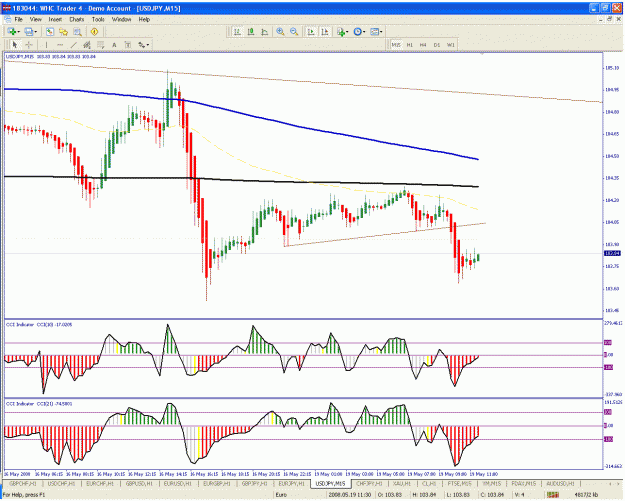Toggle Auto Scroll on the chart

[311, 31]
